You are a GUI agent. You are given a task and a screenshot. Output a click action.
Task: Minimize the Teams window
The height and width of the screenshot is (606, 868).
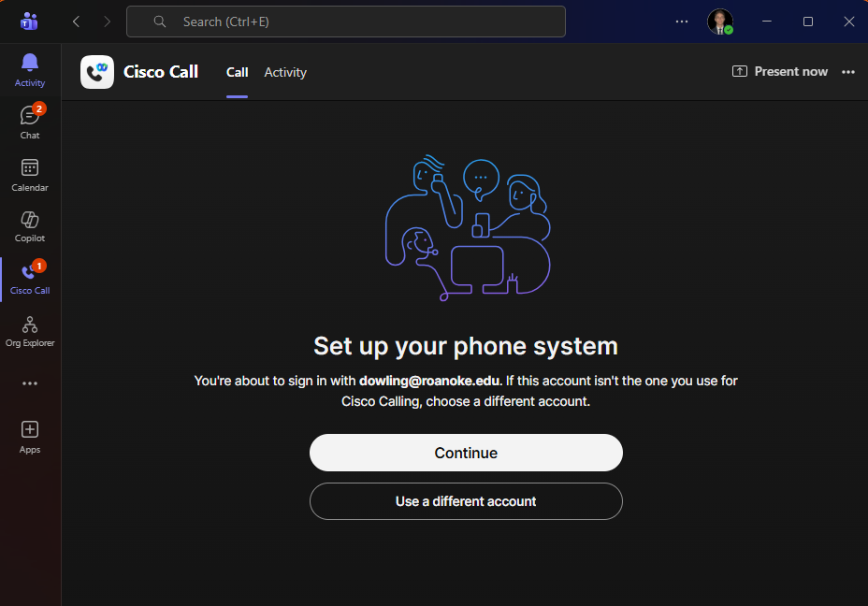pyautogui.click(x=767, y=22)
